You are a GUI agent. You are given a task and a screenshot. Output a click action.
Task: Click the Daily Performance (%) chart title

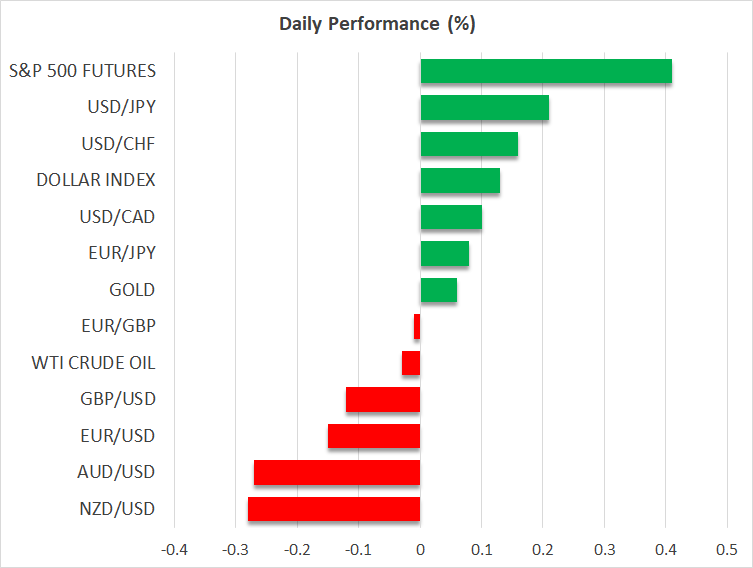(376, 23)
